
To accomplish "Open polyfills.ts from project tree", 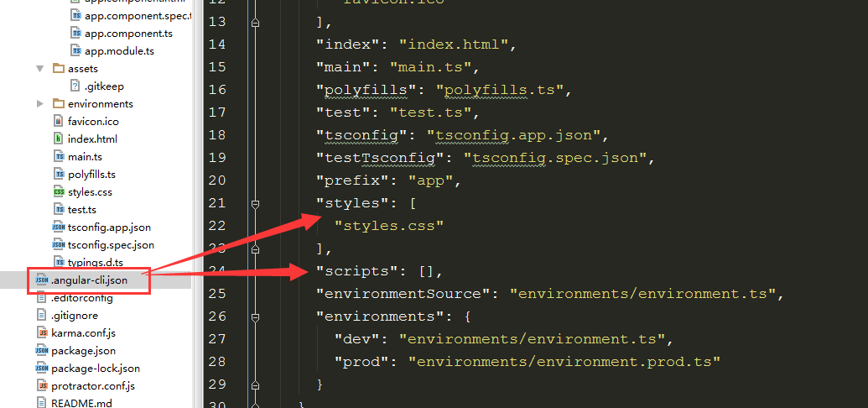I will [x=92, y=175].
